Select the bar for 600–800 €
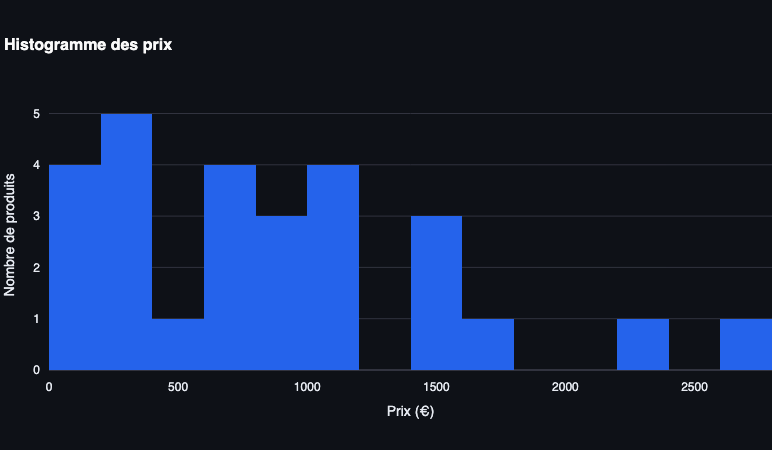 pyautogui.click(x=230, y=267)
